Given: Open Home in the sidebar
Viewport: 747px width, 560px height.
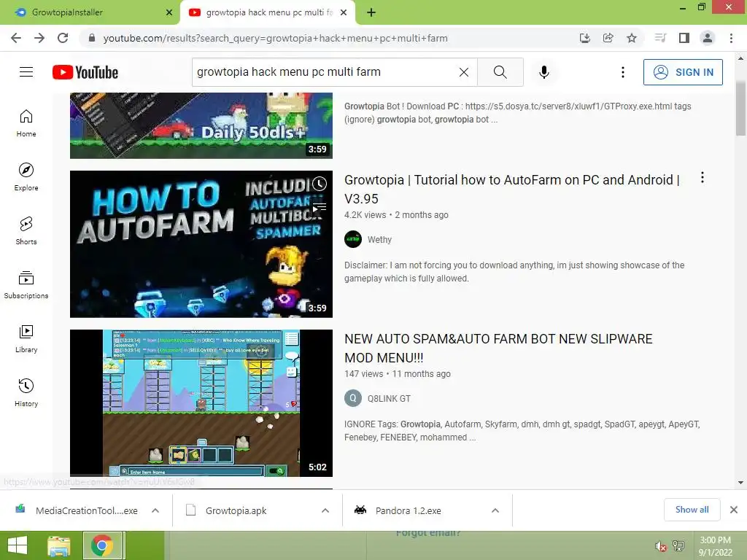Looking at the screenshot, I should [26, 123].
